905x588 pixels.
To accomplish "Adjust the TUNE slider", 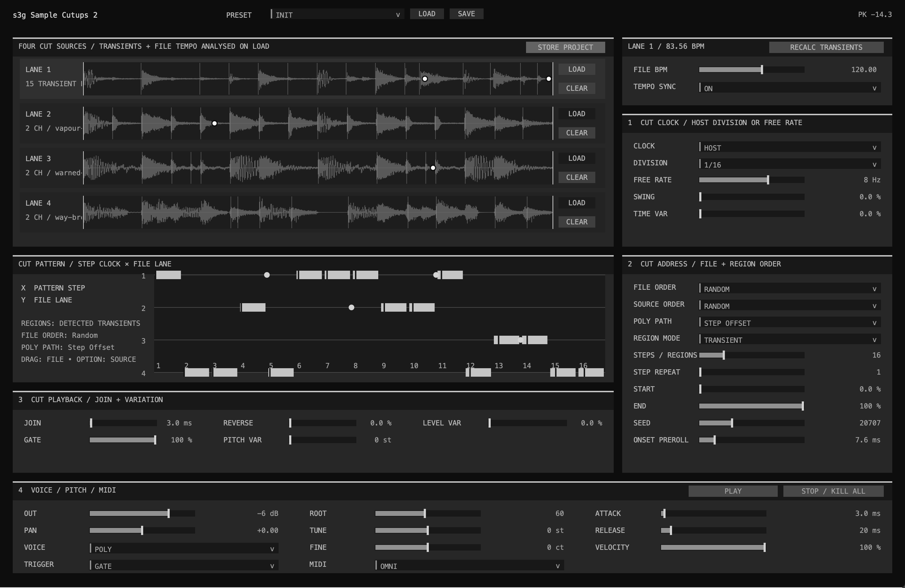I will click(x=428, y=530).
